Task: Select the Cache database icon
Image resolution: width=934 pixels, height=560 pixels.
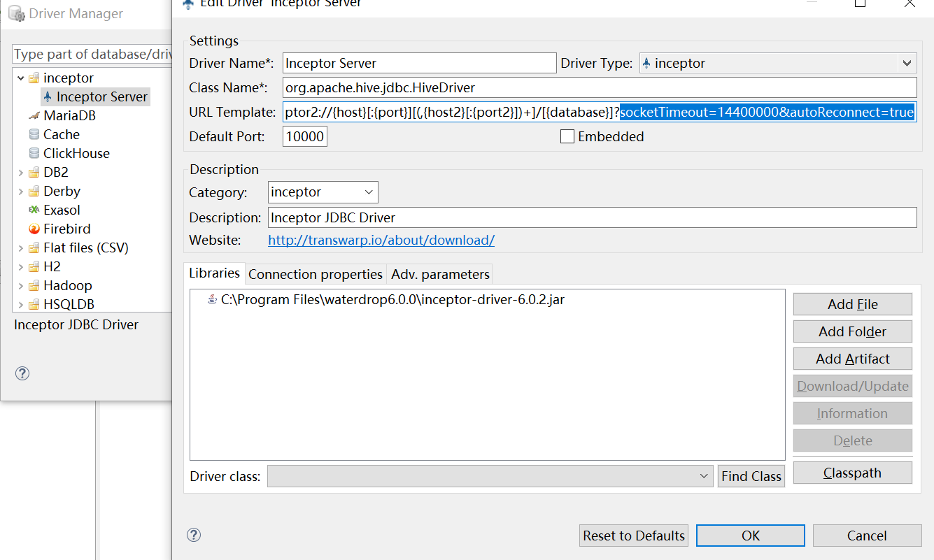Action: click(x=34, y=134)
